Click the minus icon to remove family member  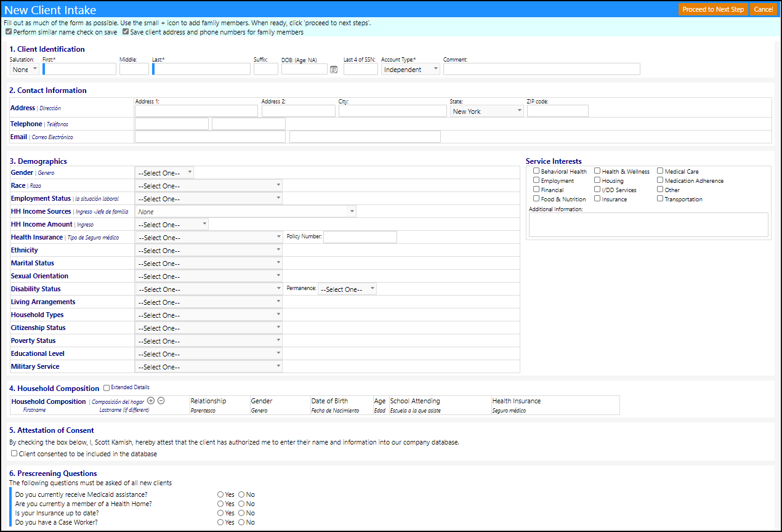point(161,401)
